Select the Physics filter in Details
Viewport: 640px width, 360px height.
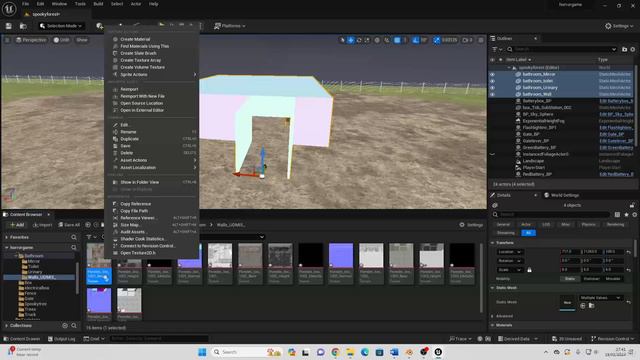[x=588, y=224]
